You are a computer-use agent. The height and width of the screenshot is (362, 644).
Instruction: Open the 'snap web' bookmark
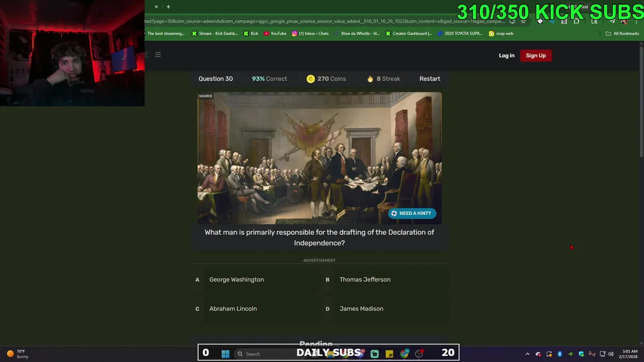(501, 34)
